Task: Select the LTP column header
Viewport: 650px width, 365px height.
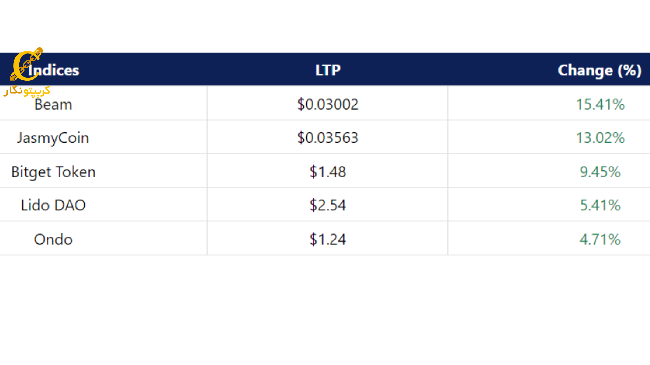Action: (327, 70)
